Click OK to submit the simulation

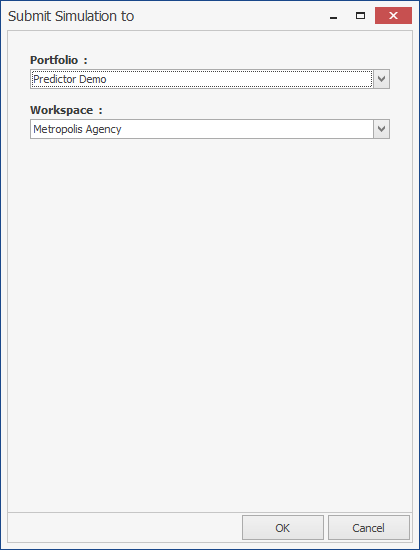click(x=283, y=528)
